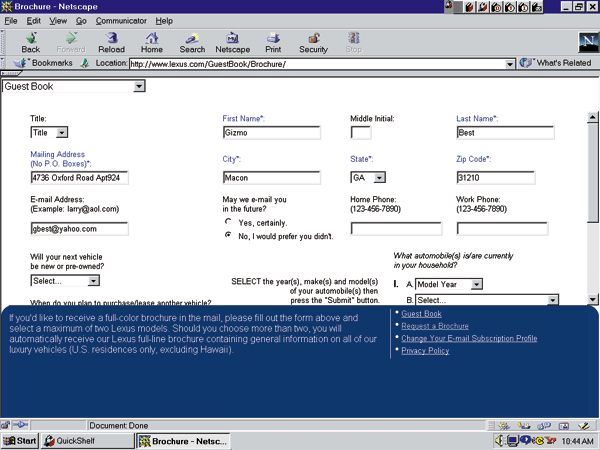The width and height of the screenshot is (600, 450).
Task: Open the Model Year dropdown
Action: click(x=449, y=284)
